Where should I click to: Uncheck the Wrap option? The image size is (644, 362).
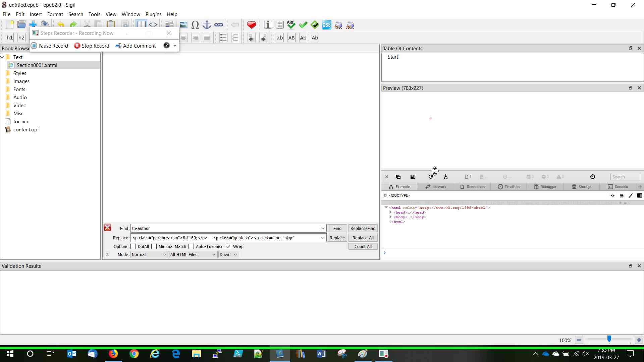point(228,246)
